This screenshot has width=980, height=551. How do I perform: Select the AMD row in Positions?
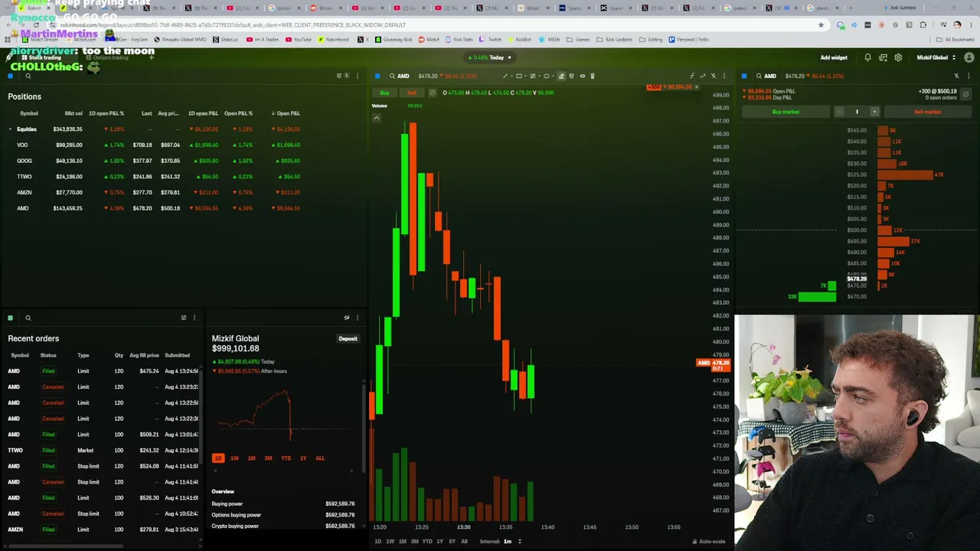coord(155,208)
